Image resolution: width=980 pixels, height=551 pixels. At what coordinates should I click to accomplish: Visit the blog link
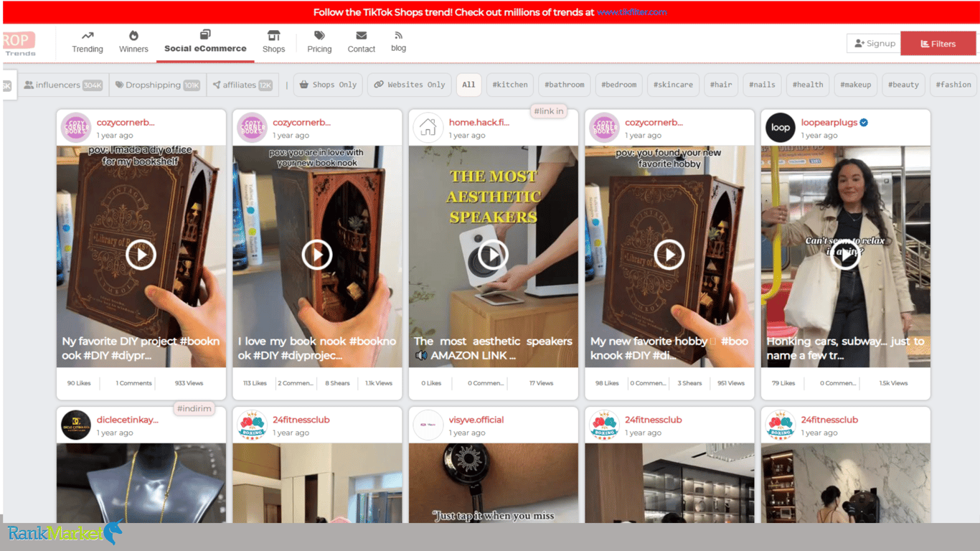(x=399, y=42)
